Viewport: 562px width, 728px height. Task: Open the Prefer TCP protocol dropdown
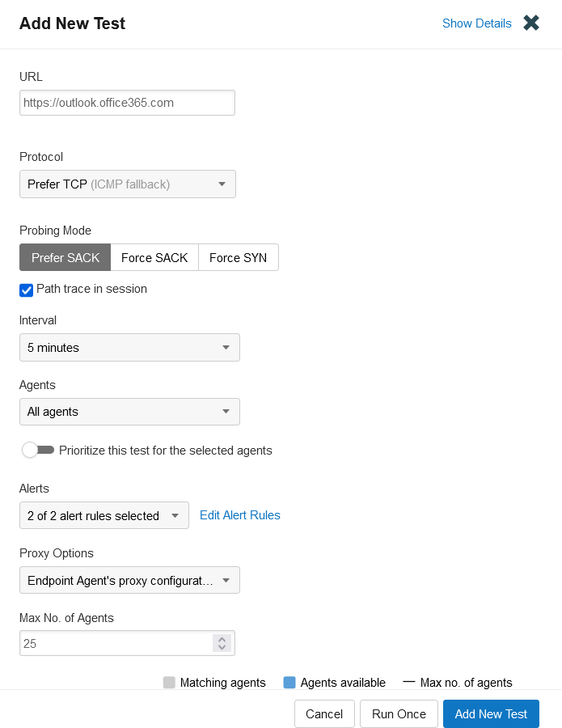click(128, 184)
